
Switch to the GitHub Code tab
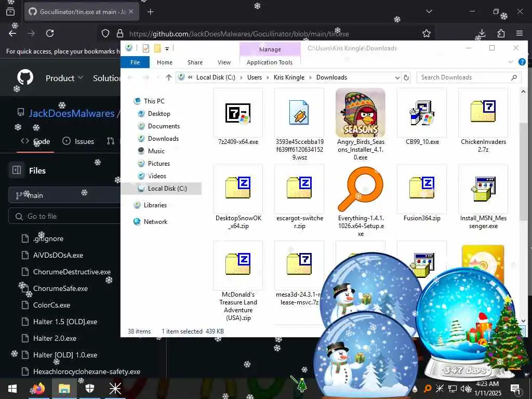[35, 141]
